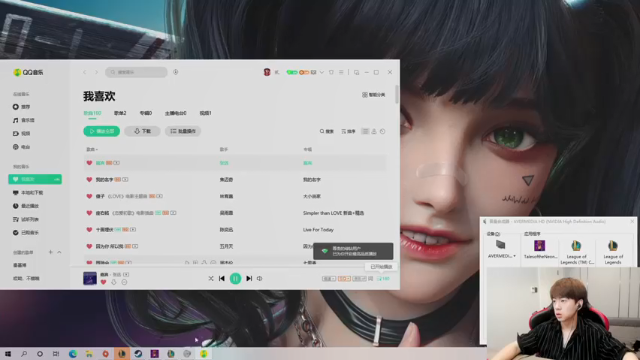Switch to list view icon
The image size is (640, 360).
(x=365, y=131)
